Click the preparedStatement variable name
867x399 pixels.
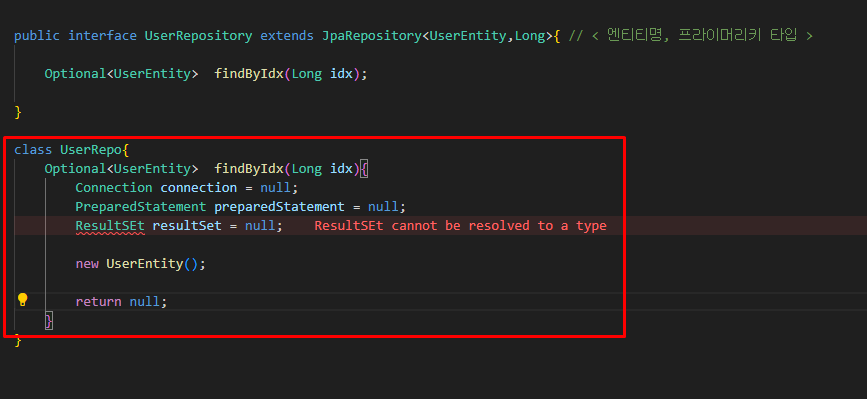coord(279,207)
